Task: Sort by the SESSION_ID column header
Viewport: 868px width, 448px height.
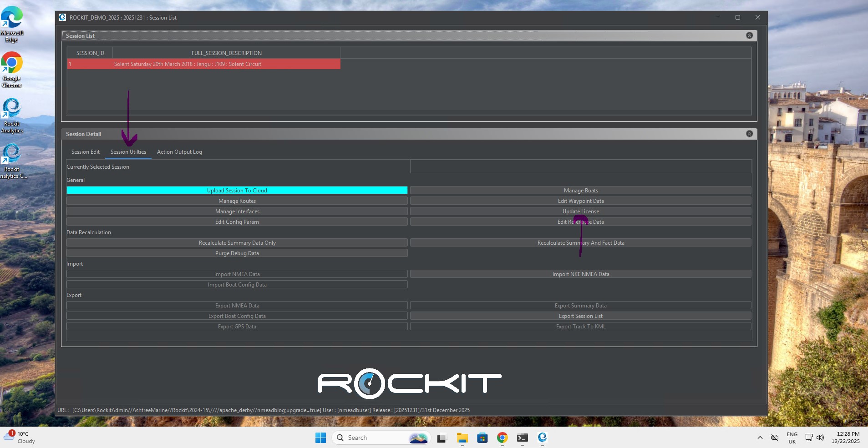Action: tap(90, 53)
